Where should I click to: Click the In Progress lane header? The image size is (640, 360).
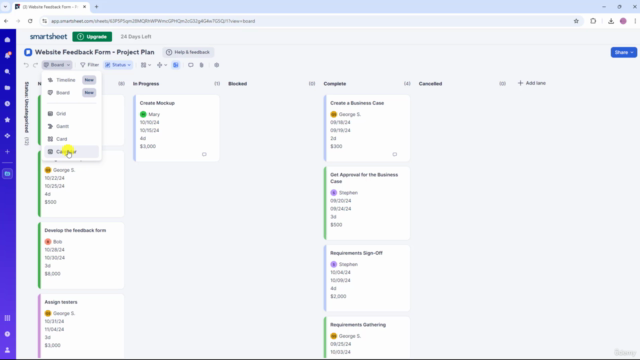(146, 84)
